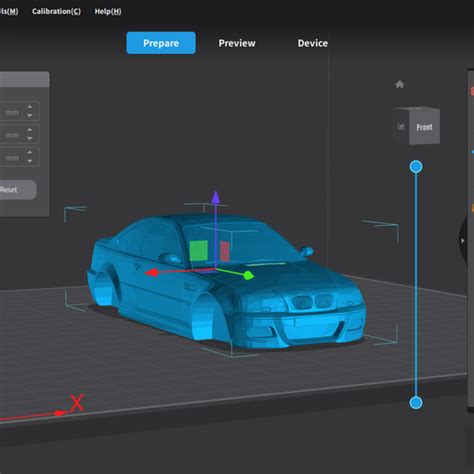Click the green plane move square

tap(199, 250)
